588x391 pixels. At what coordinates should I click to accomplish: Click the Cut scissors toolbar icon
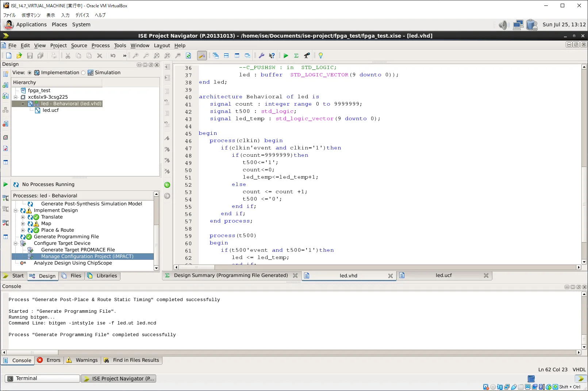point(68,56)
